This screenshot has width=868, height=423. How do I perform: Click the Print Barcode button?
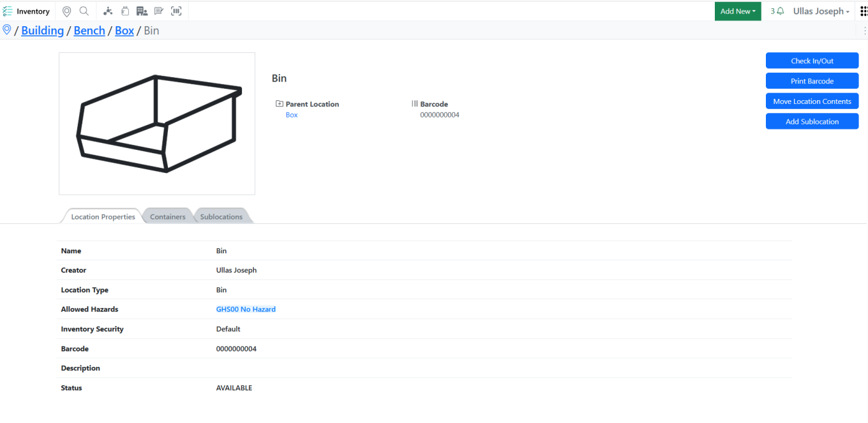coord(812,81)
